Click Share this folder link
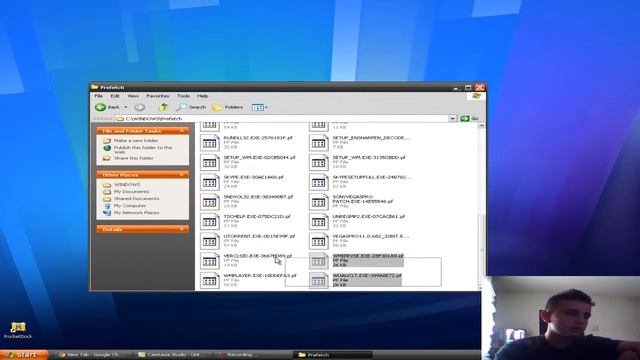The height and width of the screenshot is (360, 640). tap(133, 158)
